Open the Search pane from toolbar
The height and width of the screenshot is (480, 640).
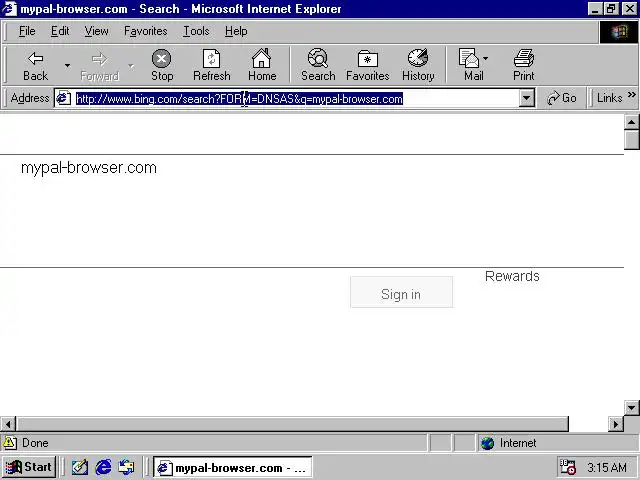click(x=318, y=66)
